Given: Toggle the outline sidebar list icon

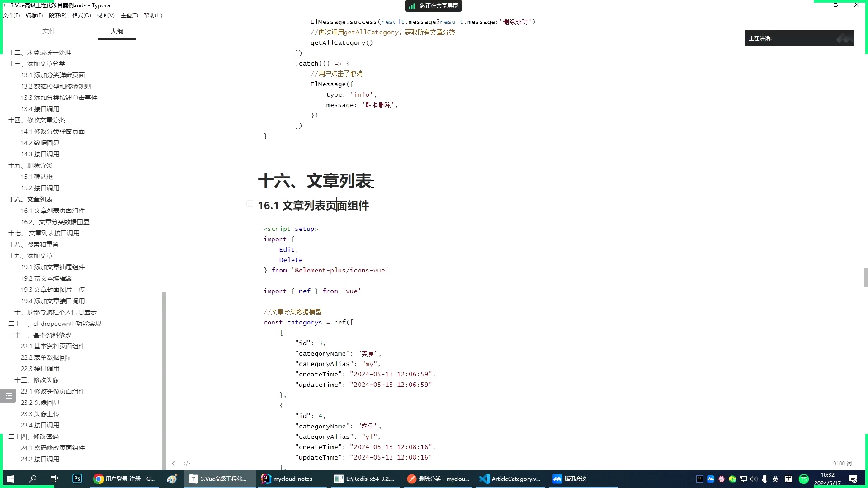Looking at the screenshot, I should point(8,396).
